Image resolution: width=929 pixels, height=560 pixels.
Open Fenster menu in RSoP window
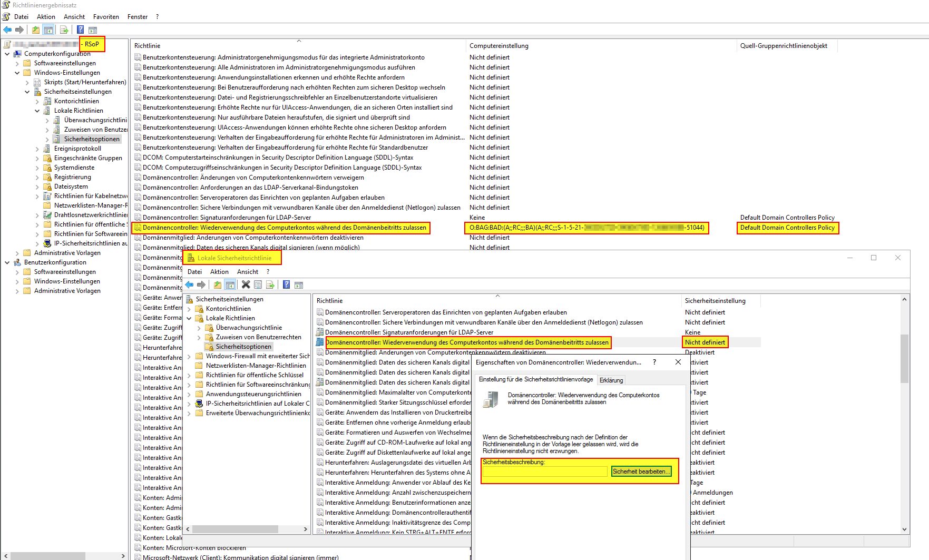point(138,17)
